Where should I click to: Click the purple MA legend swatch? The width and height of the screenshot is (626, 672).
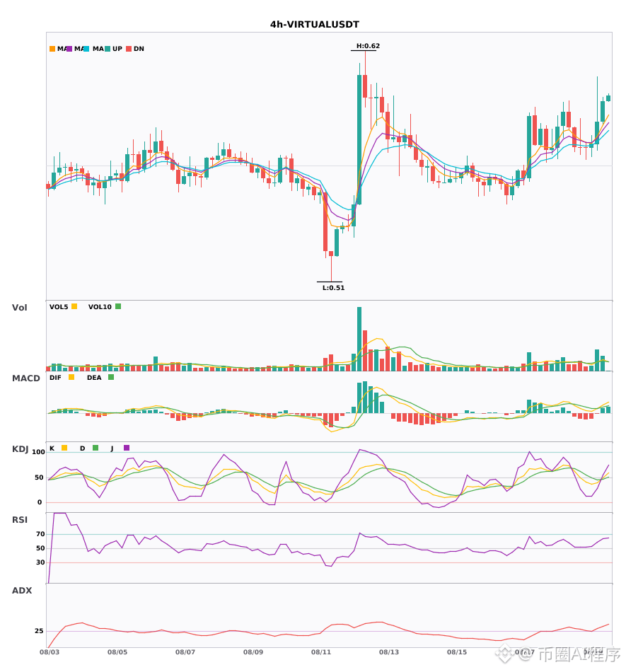69,49
